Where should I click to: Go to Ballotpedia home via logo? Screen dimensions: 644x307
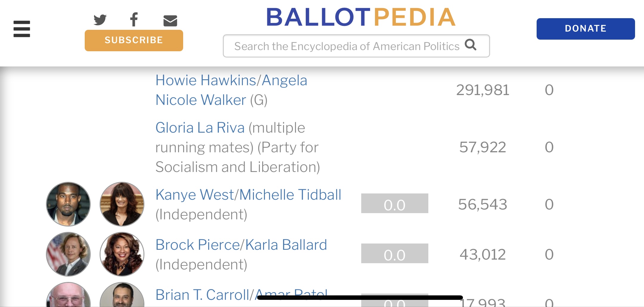tap(361, 17)
